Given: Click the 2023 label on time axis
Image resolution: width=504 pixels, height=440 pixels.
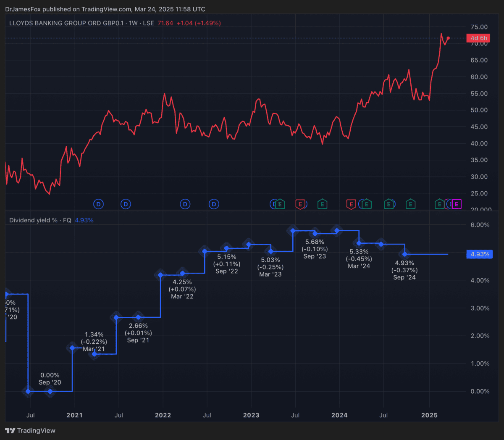Looking at the screenshot, I should point(251,415).
